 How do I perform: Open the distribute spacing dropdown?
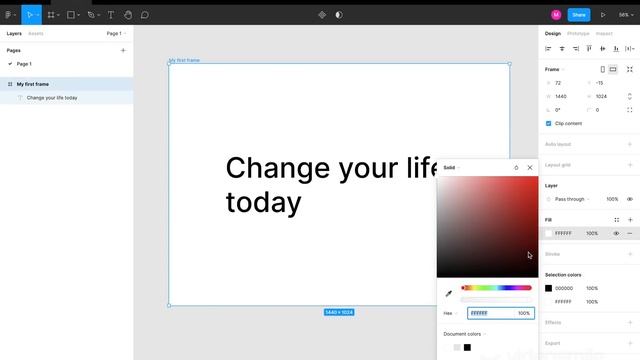coord(630,49)
